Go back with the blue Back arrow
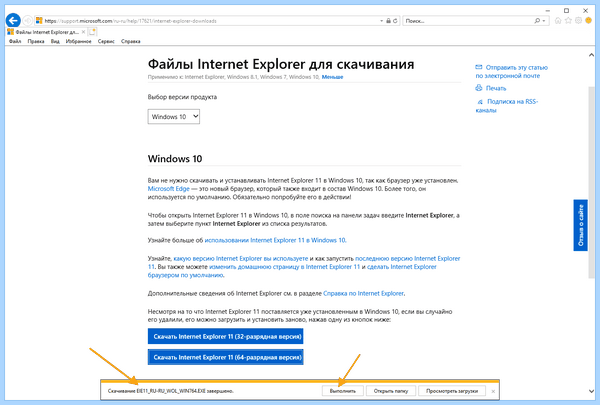600x405 pixels. [13, 20]
